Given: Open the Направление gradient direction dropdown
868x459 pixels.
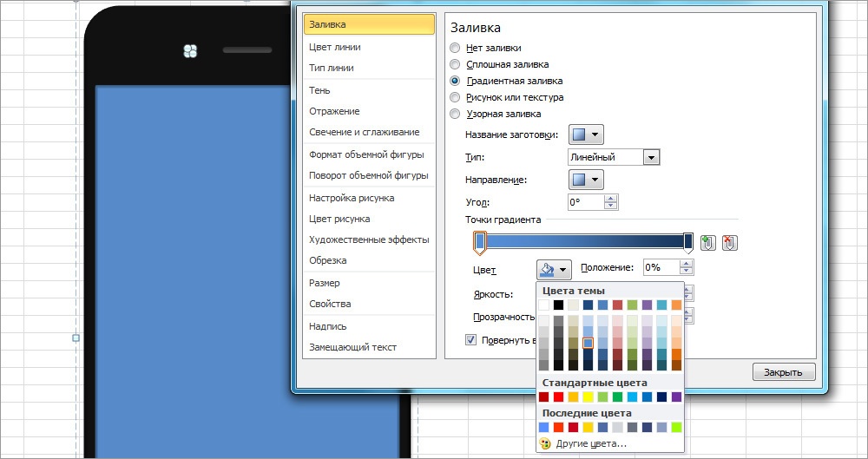Looking at the screenshot, I should tap(586, 180).
